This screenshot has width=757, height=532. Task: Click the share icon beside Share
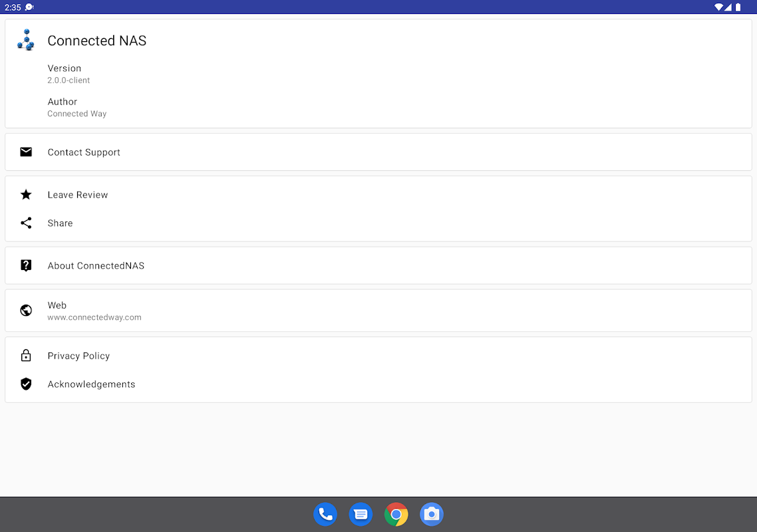(x=26, y=223)
